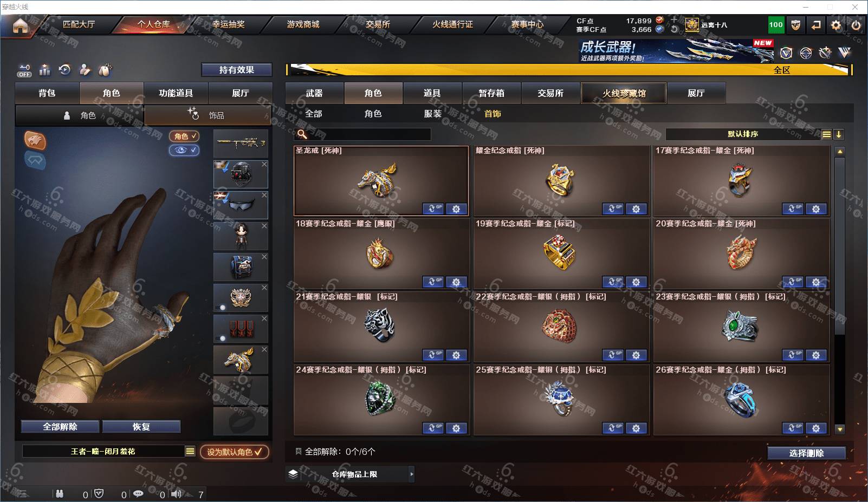Click the power exit icon
The width and height of the screenshot is (868, 502).
pos(856,25)
